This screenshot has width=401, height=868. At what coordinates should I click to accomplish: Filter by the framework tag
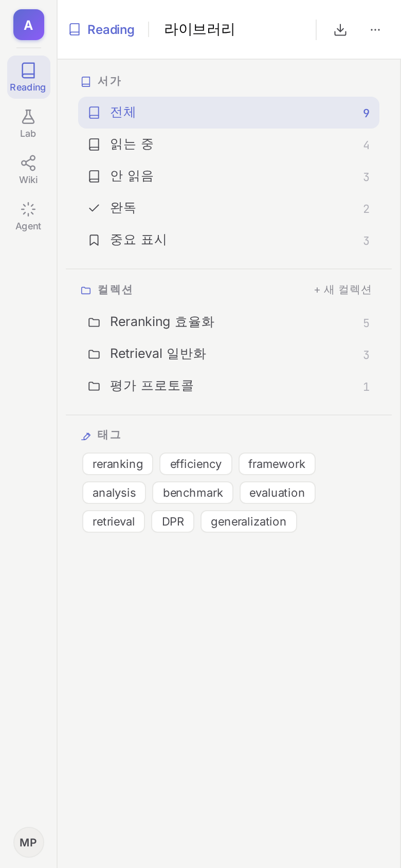click(x=277, y=464)
